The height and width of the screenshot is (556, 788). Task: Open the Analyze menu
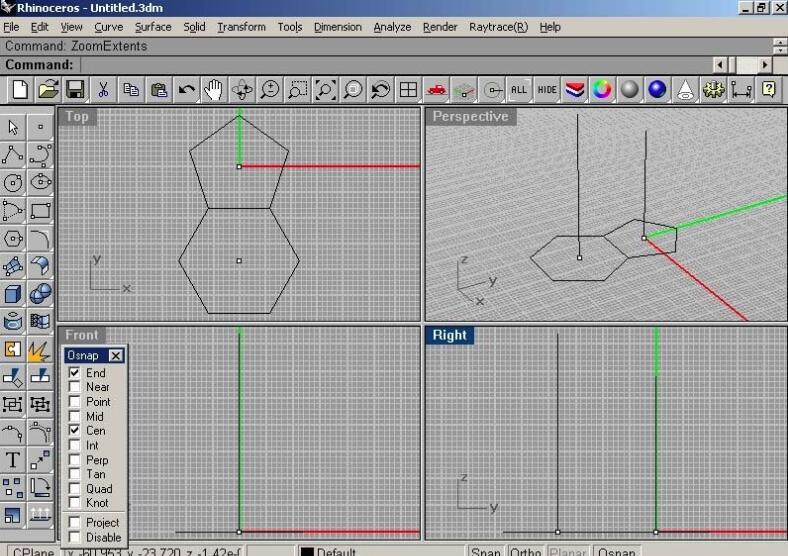click(x=392, y=27)
